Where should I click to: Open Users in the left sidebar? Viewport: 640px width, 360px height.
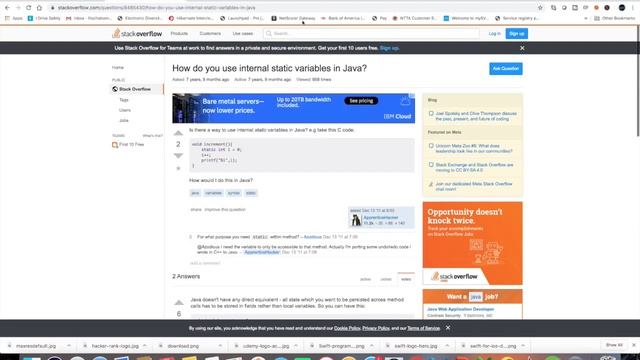125,110
